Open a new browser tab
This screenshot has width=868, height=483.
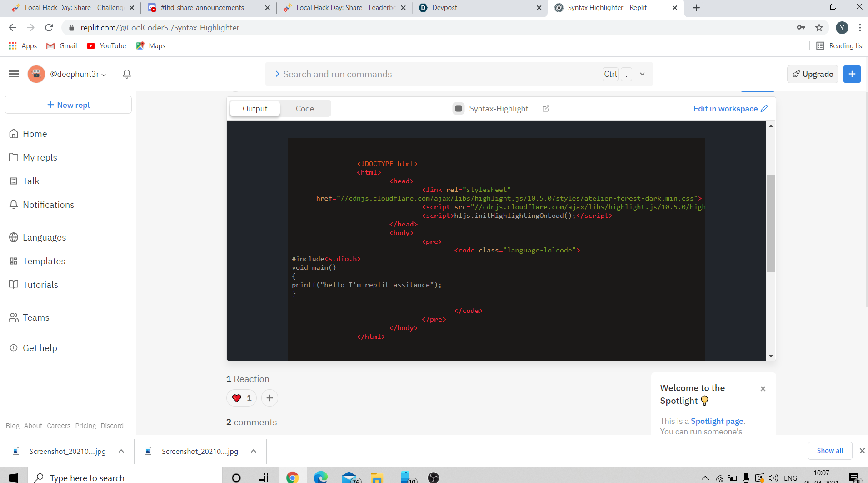pyautogui.click(x=696, y=8)
